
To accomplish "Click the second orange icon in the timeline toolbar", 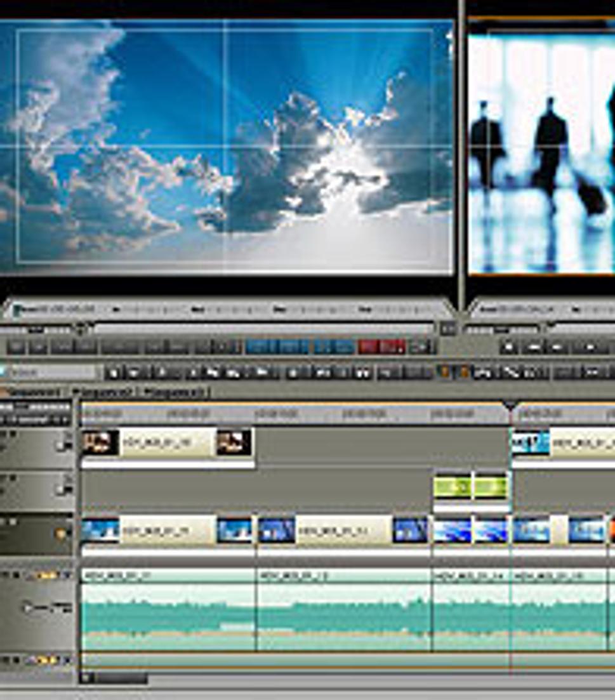I will 464,371.
